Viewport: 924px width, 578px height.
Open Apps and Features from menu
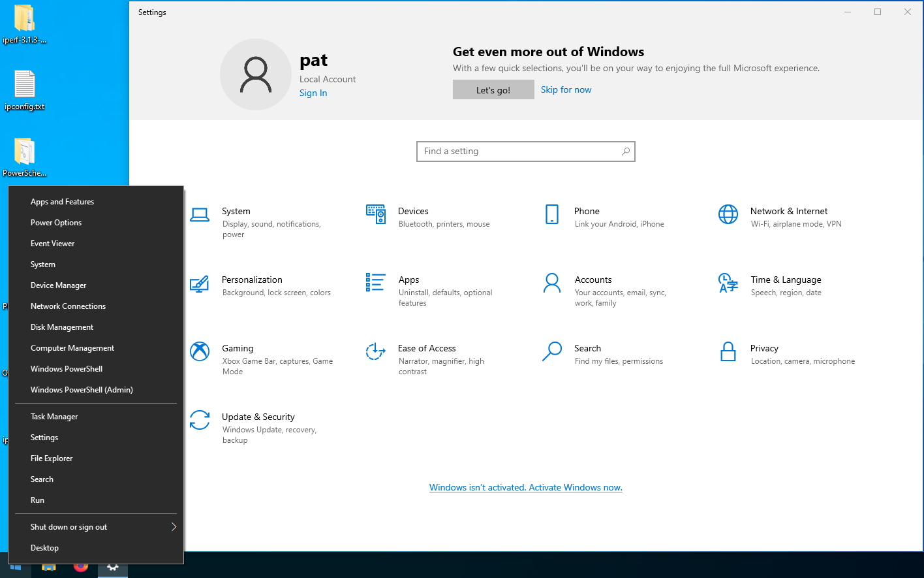tap(96, 202)
